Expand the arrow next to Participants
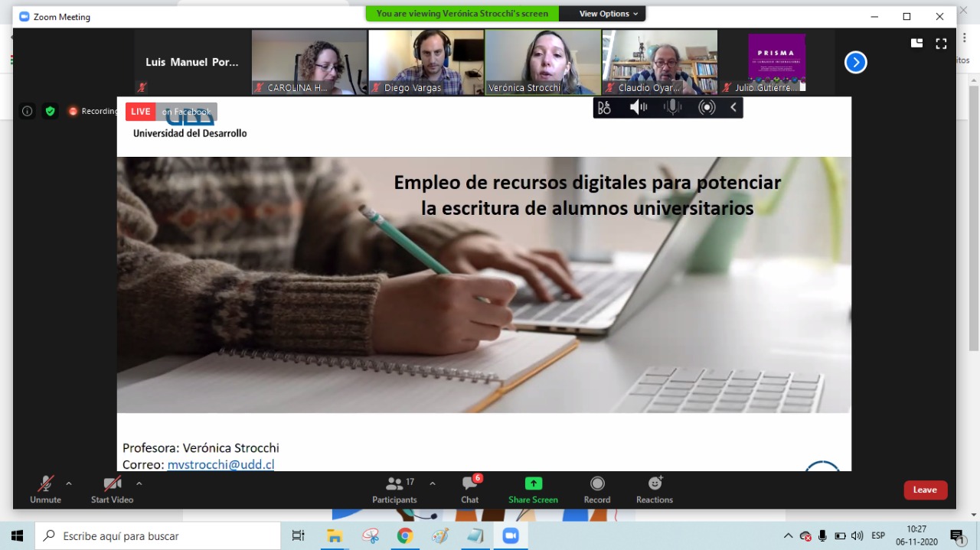Image resolution: width=980 pixels, height=550 pixels. point(433,483)
